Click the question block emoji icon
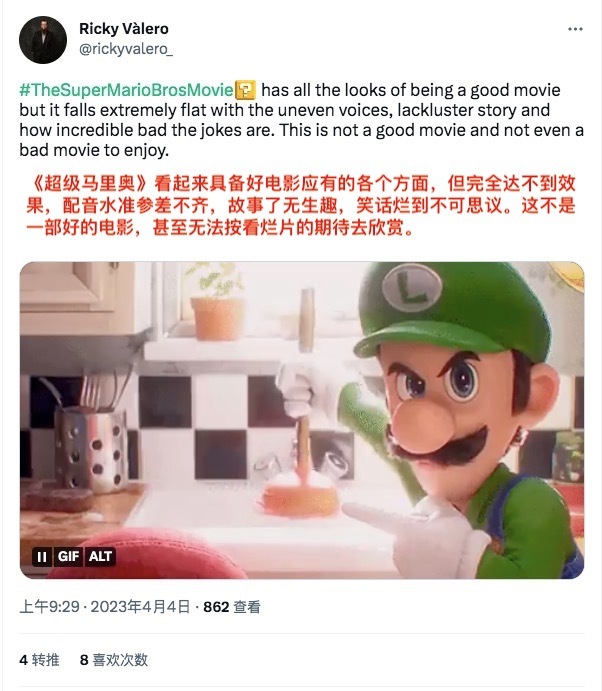This screenshot has height=691, width=602. coord(245,90)
